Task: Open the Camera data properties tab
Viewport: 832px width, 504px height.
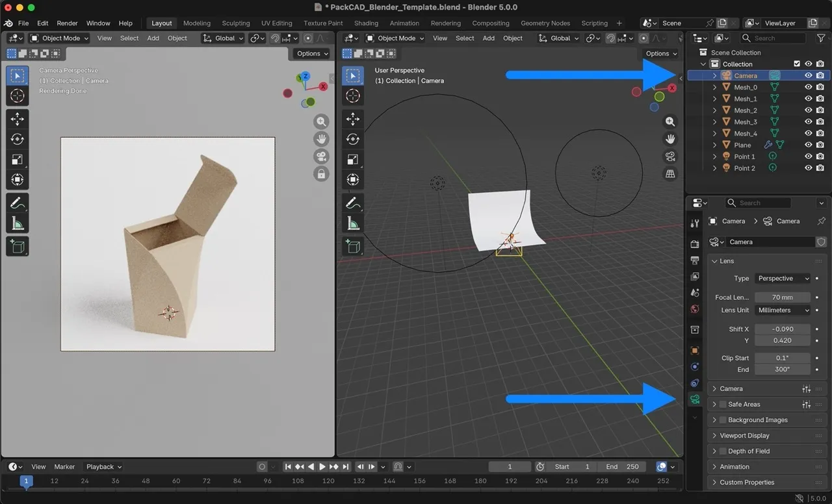Action: coord(695,399)
